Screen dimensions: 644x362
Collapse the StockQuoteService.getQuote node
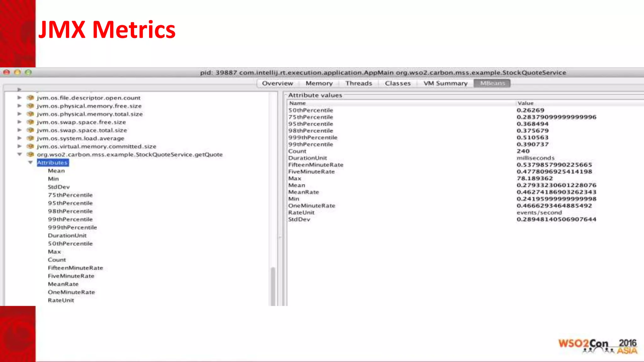(x=19, y=154)
